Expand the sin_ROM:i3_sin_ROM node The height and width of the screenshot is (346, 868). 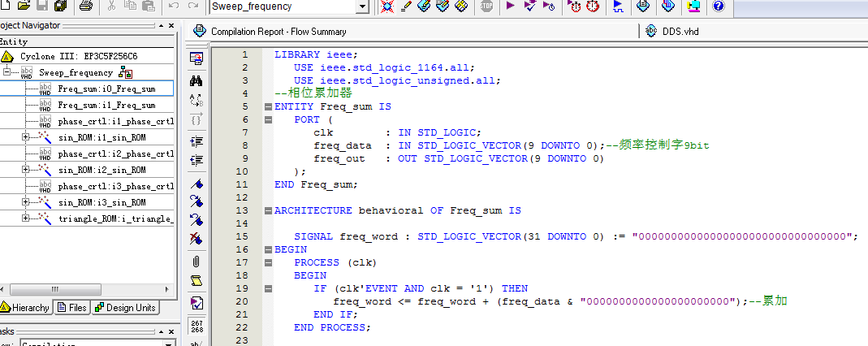click(26, 202)
